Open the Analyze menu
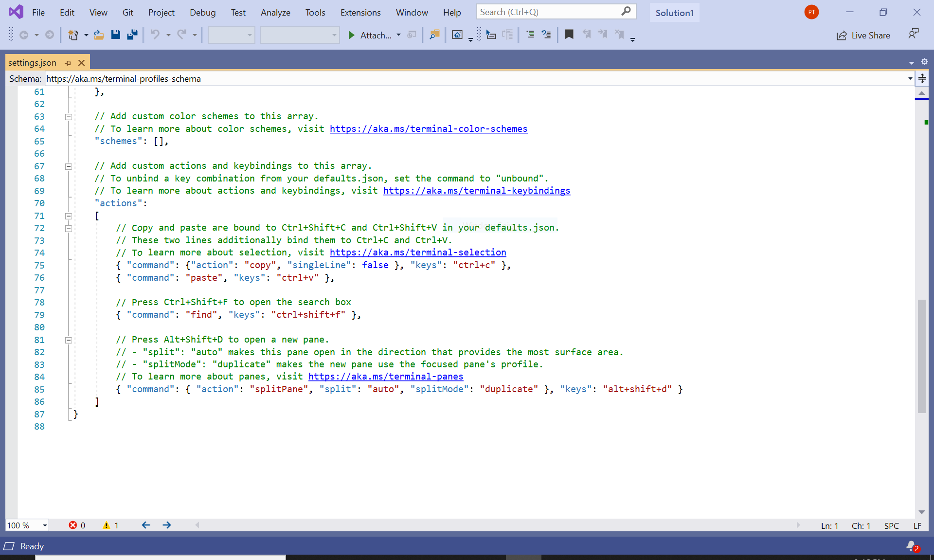934x560 pixels. pos(275,13)
